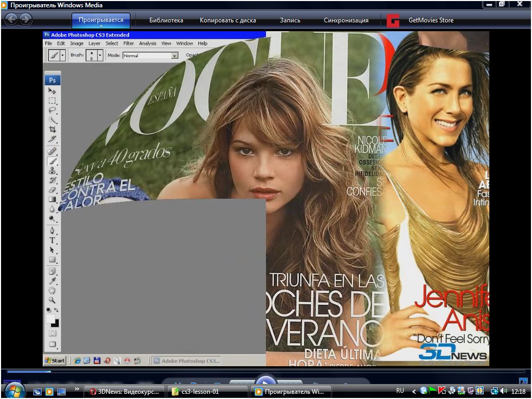The height and width of the screenshot is (399, 532).
Task: Go back with the Media Player back arrow
Action: (11, 19)
